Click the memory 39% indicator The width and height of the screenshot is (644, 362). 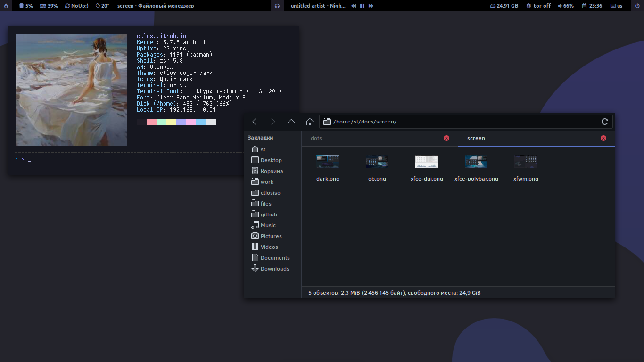[49, 6]
